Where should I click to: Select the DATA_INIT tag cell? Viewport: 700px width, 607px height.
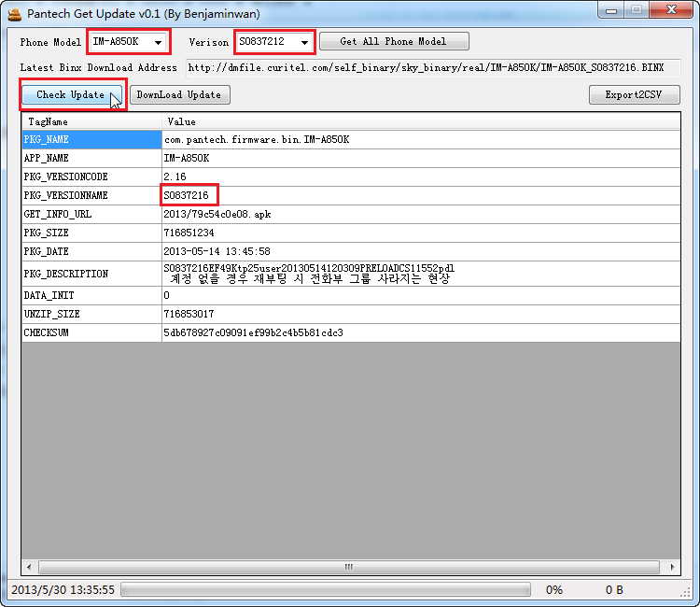click(91, 295)
